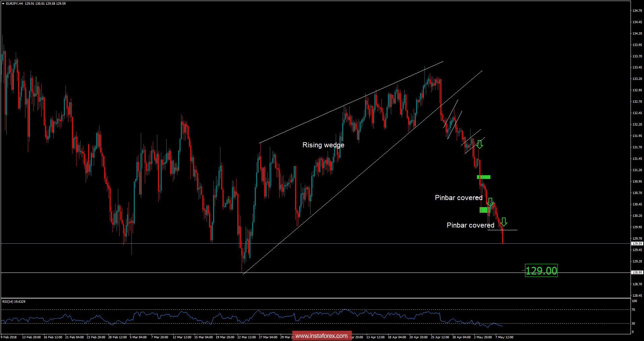Click the 130.20 price axis label
This screenshot has height=341, width=644.
[x=637, y=216]
